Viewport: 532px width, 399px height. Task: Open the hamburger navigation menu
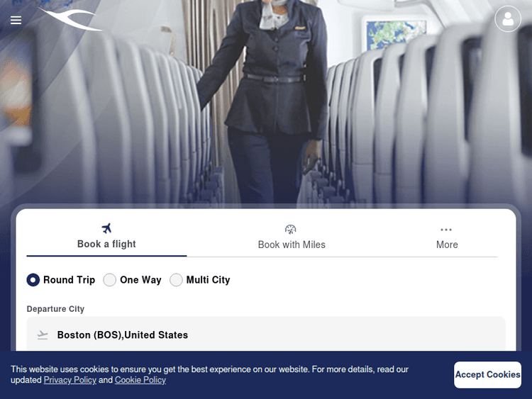pos(16,21)
